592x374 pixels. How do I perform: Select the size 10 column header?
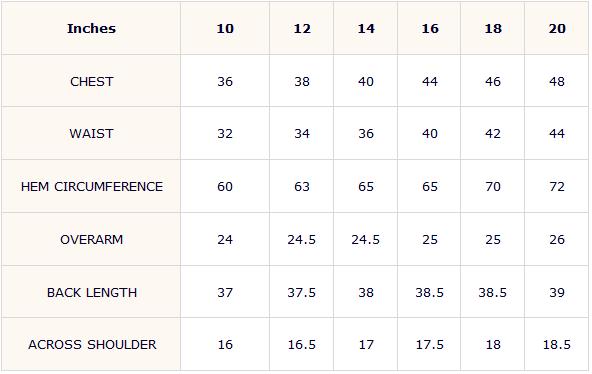click(225, 29)
